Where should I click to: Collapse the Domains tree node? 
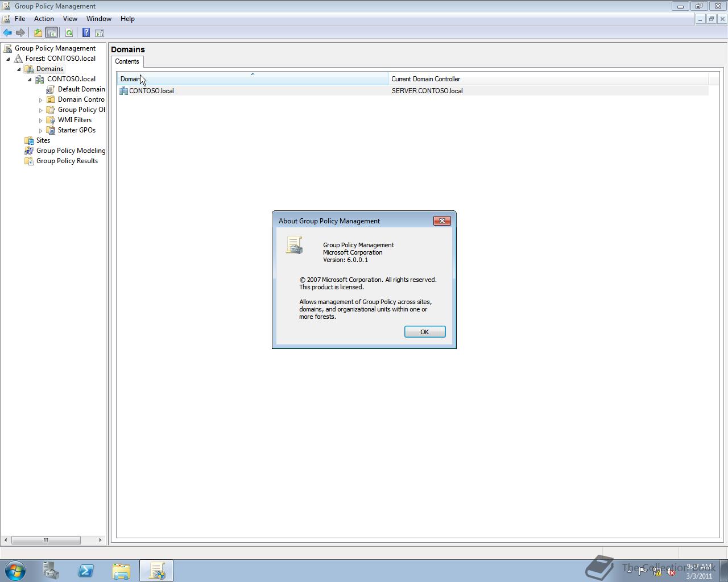(19, 69)
